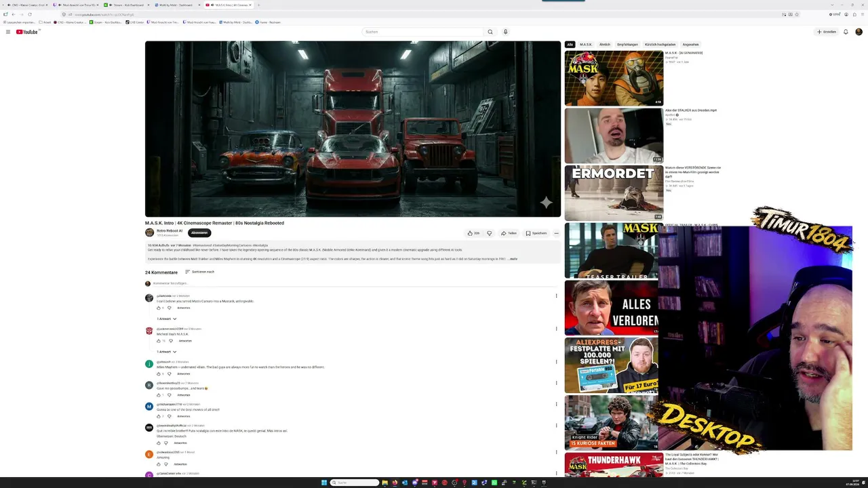Viewport: 868px width, 488px height.
Task: Start voice search with the microphone icon
Action: pyautogui.click(x=505, y=32)
